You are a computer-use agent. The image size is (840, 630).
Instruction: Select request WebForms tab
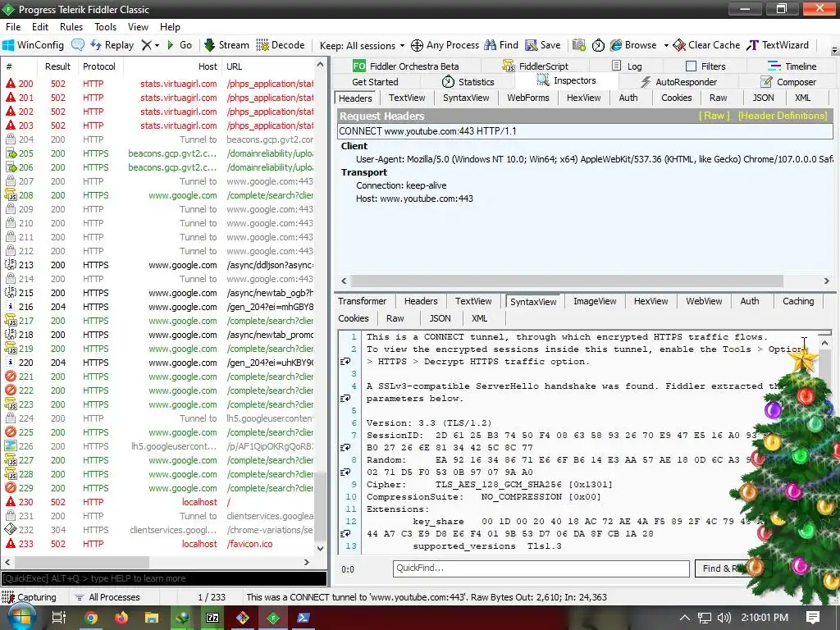[x=528, y=98]
